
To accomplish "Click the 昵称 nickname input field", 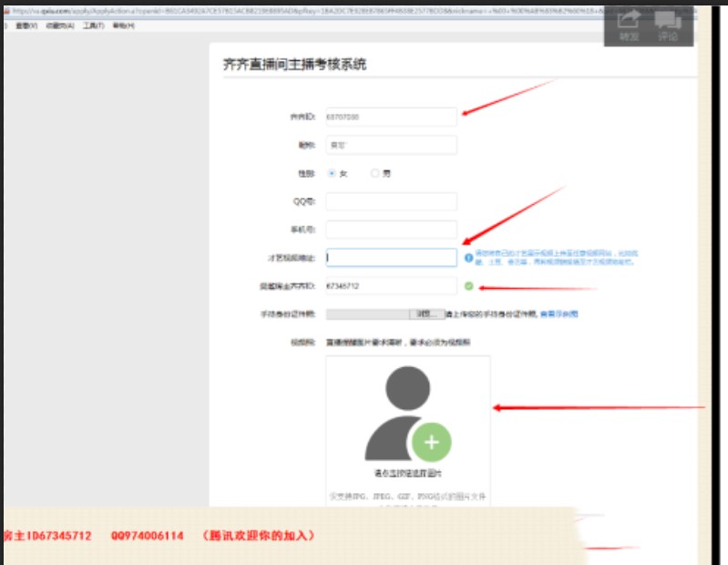I will pyautogui.click(x=392, y=145).
